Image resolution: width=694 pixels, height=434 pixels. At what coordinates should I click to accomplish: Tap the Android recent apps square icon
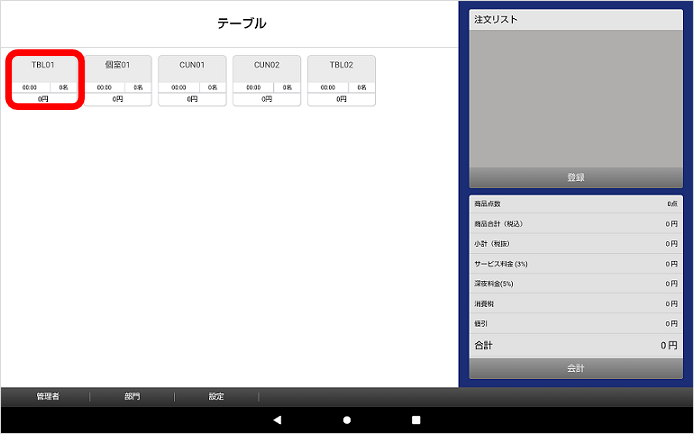[x=416, y=420]
